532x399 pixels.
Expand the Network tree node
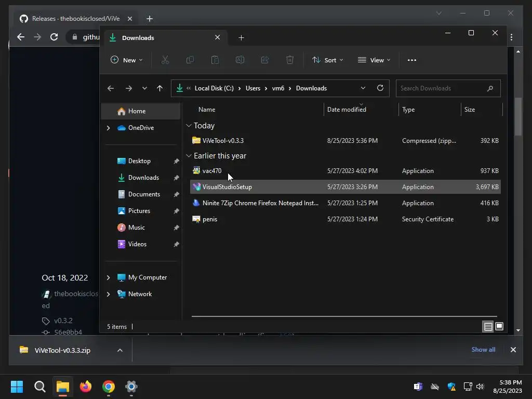click(x=108, y=294)
